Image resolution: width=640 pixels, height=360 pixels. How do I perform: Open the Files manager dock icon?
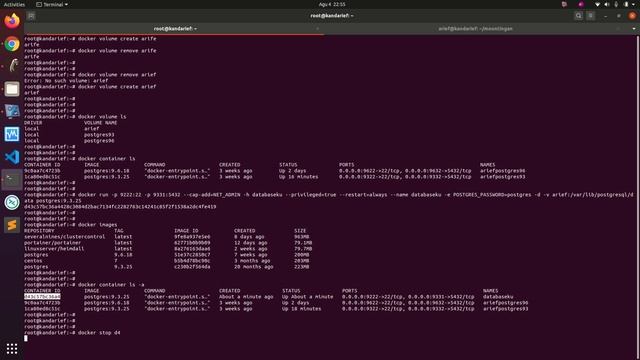[12, 89]
